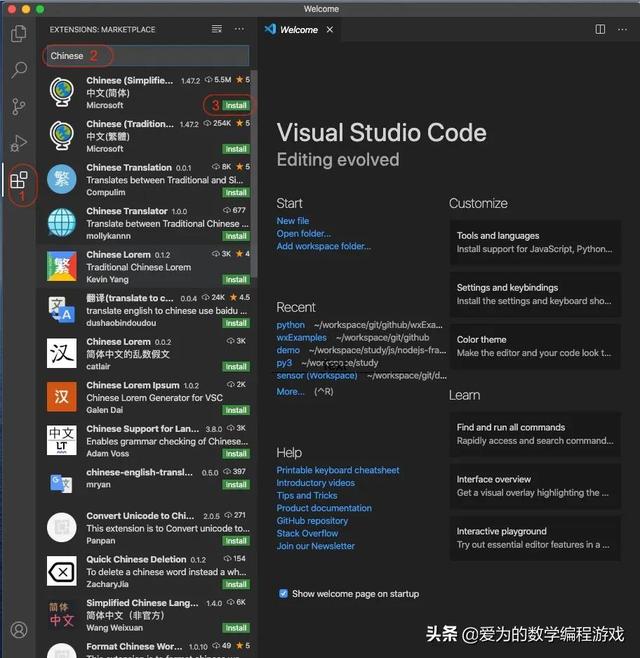640x658 pixels.
Task: Open recent wxExamples folder
Action: click(301, 337)
